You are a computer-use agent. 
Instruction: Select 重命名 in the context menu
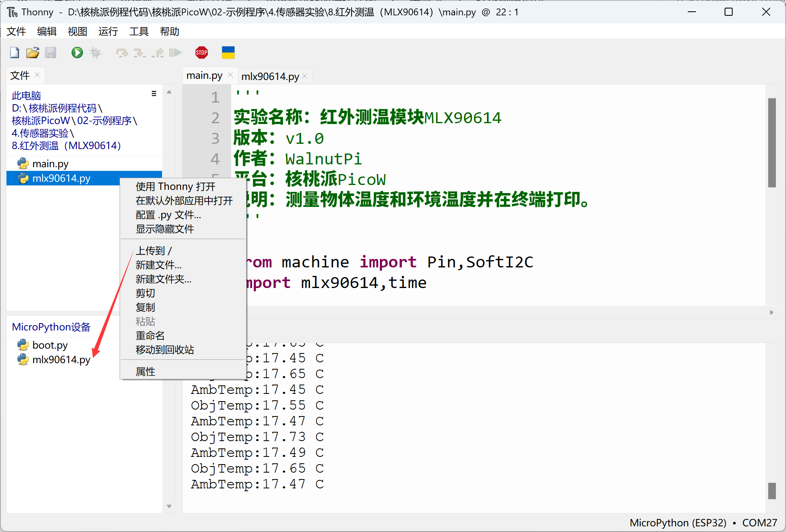[x=150, y=336]
